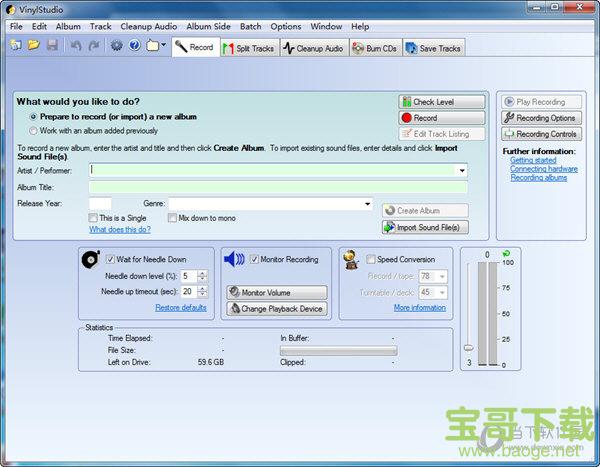Open the folder icon dropdown arrow in toolbar

pyautogui.click(x=164, y=46)
